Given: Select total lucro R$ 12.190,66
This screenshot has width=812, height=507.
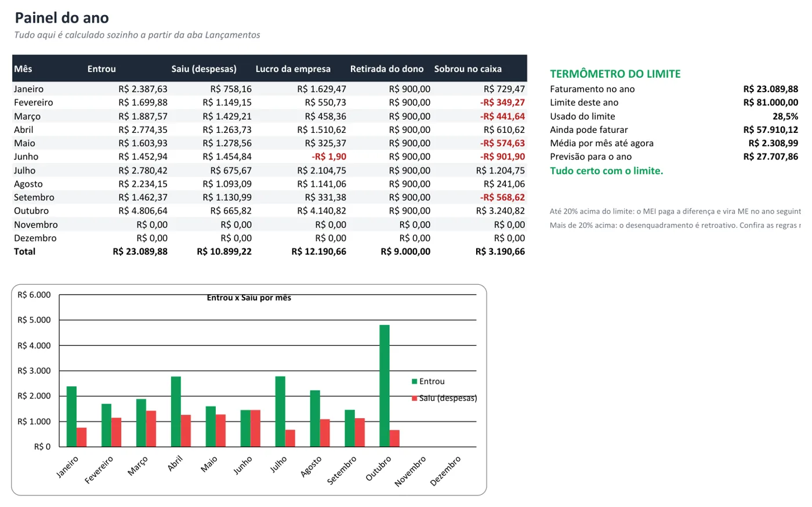Looking at the screenshot, I should tap(318, 252).
